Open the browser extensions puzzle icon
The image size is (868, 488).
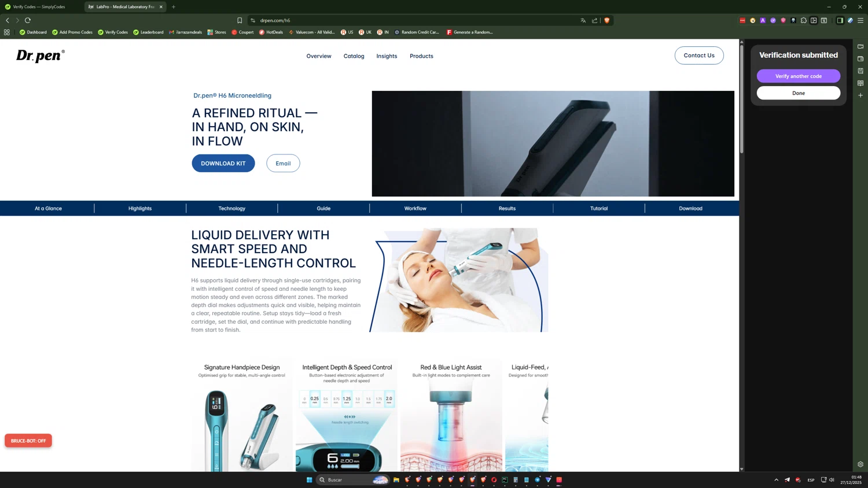coord(803,20)
